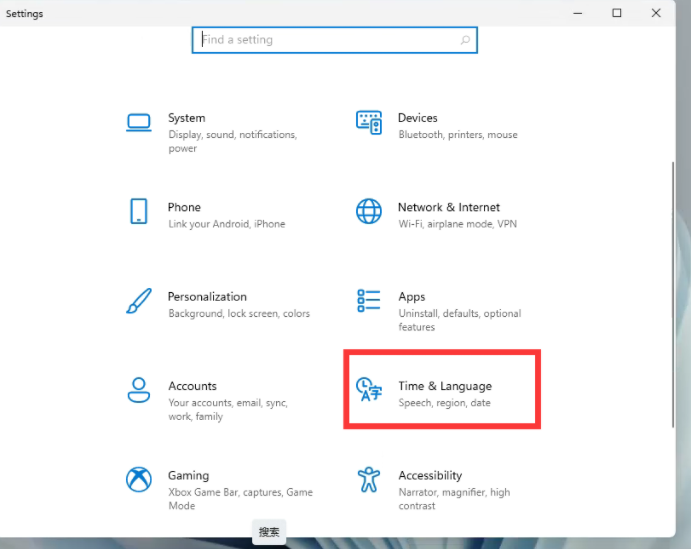Click the Accounts person icon

139,390
